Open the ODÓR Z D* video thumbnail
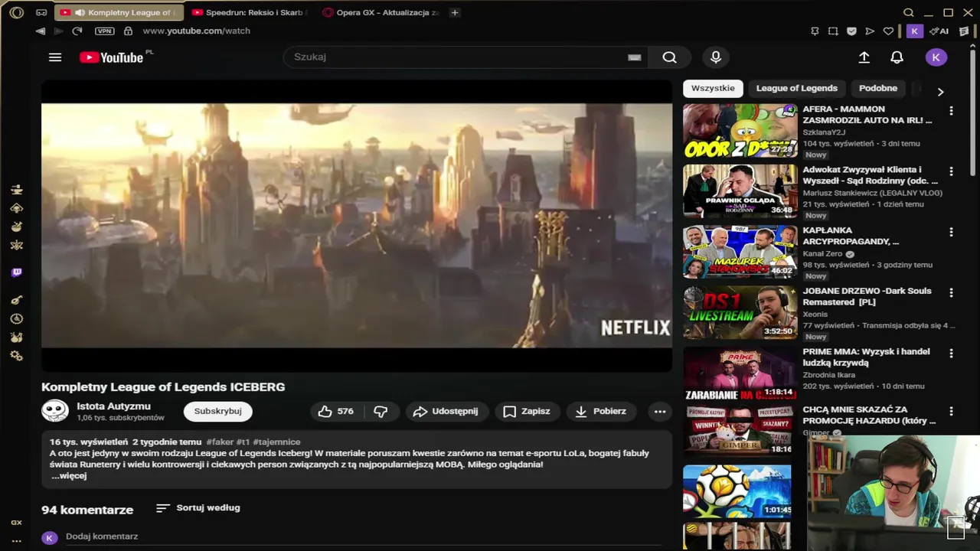This screenshot has width=980, height=551. [x=740, y=131]
